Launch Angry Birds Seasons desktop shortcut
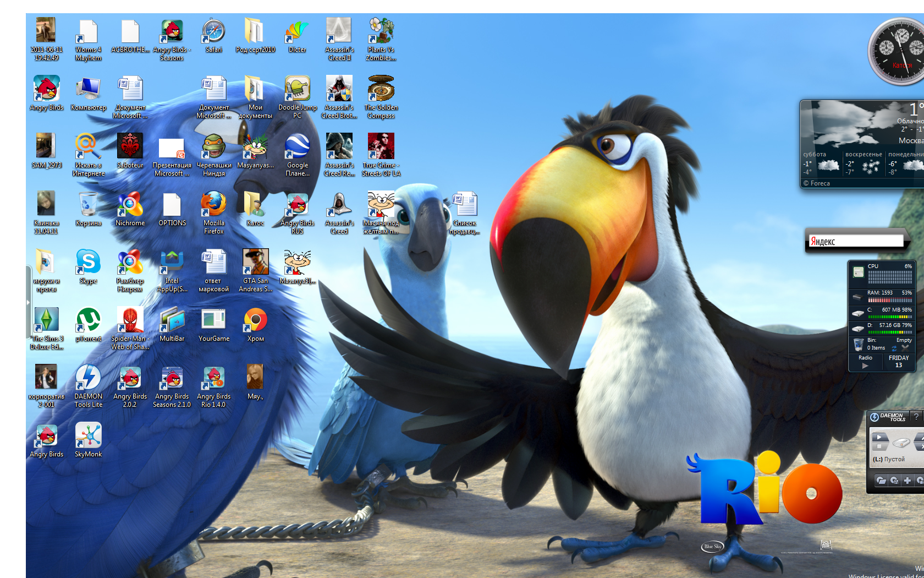924x578 pixels. [172, 39]
